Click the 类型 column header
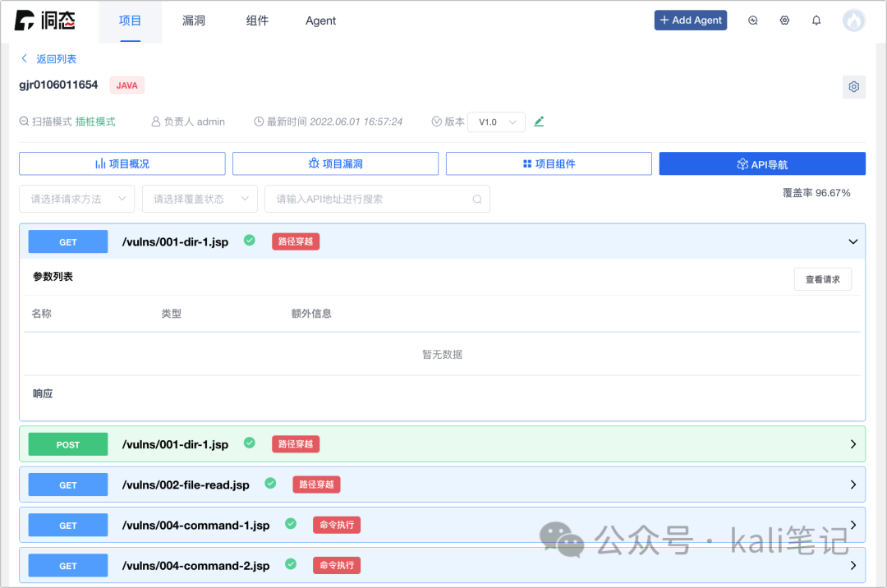The image size is (887, 588). pos(172,313)
